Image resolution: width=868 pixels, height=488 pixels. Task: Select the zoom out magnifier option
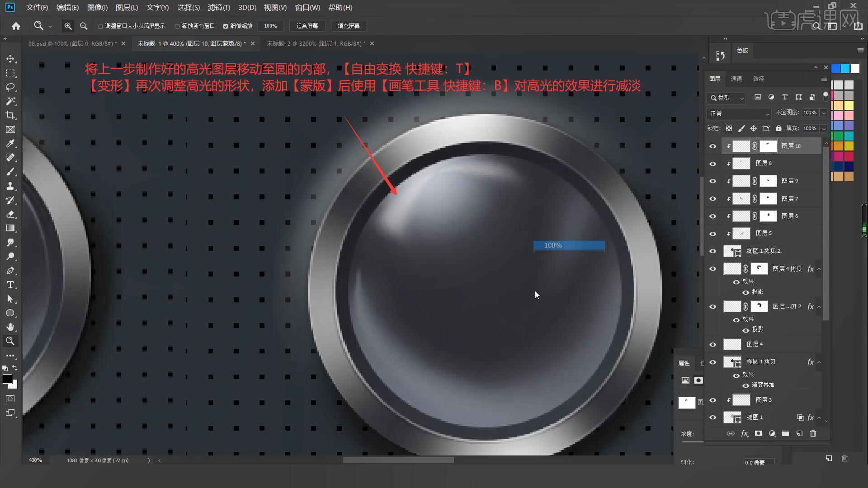tap(84, 26)
